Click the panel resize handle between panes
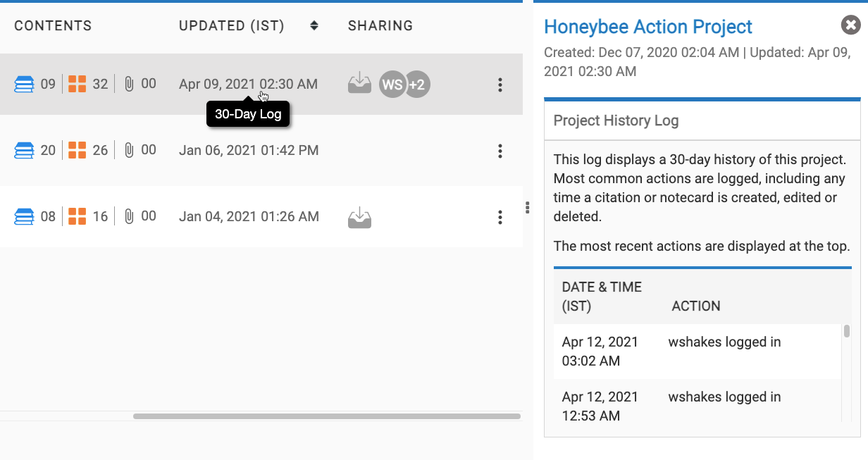Viewport: 868px width, 460px height. pyautogui.click(x=528, y=207)
